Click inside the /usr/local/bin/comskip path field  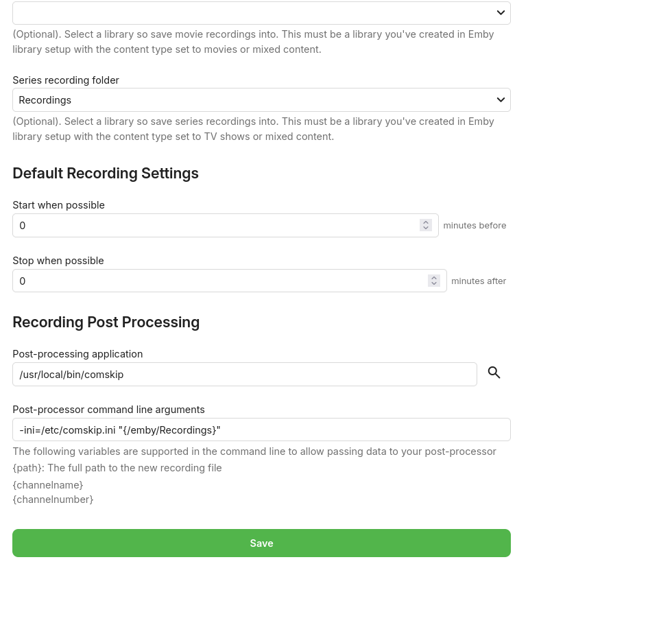(x=244, y=374)
